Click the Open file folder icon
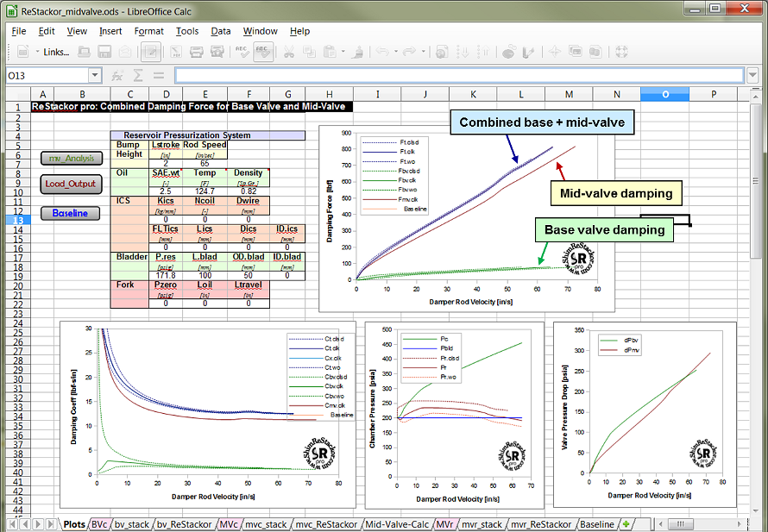 [85, 52]
